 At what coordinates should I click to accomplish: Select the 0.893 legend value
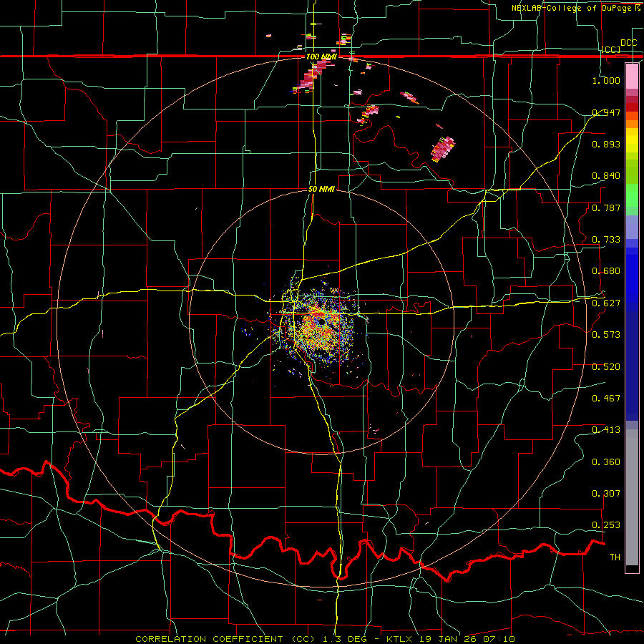click(606, 144)
